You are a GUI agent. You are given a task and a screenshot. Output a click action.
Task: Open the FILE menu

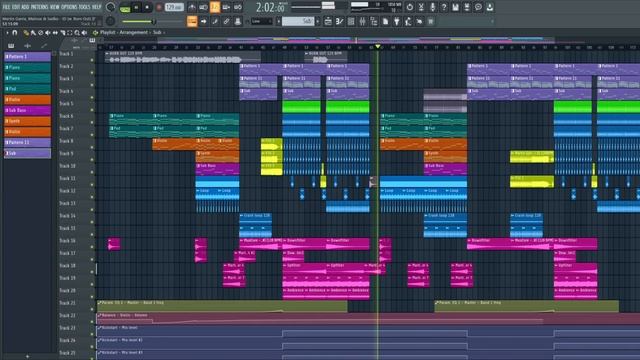click(6, 7)
